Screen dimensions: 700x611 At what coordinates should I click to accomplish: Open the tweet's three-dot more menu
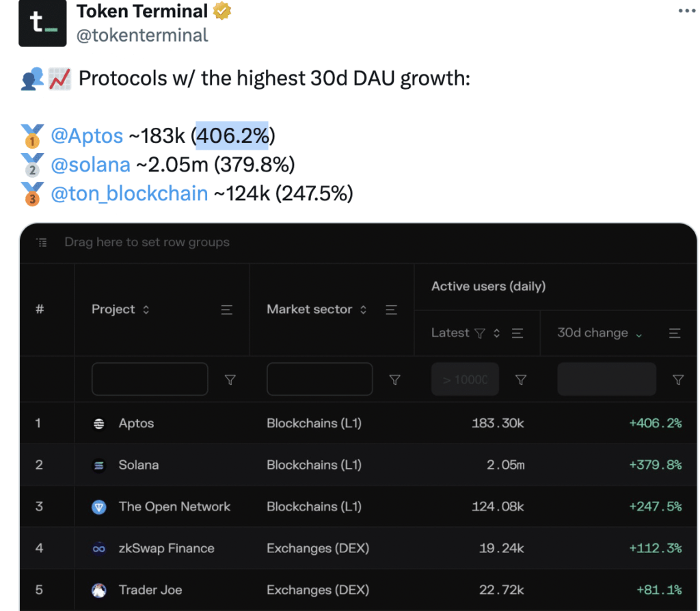click(x=686, y=11)
